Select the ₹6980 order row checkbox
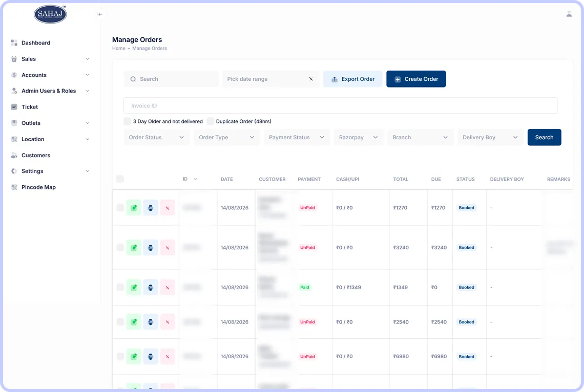 click(120, 356)
